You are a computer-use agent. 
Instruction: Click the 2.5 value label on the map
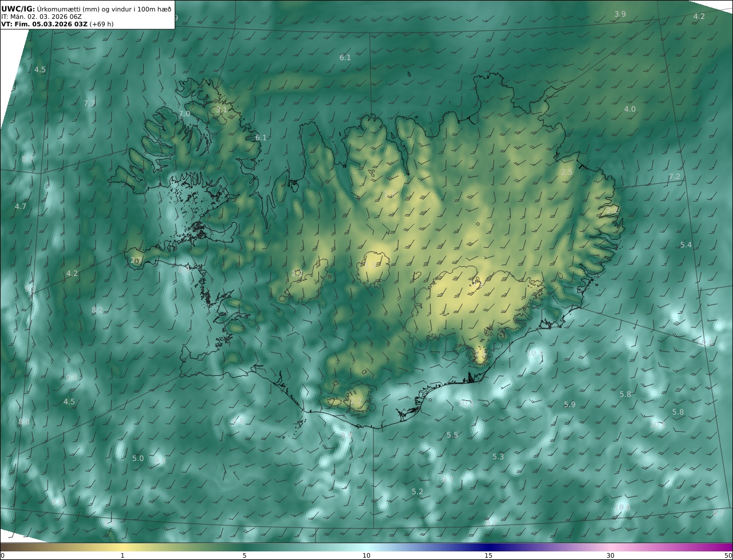tap(567, 172)
